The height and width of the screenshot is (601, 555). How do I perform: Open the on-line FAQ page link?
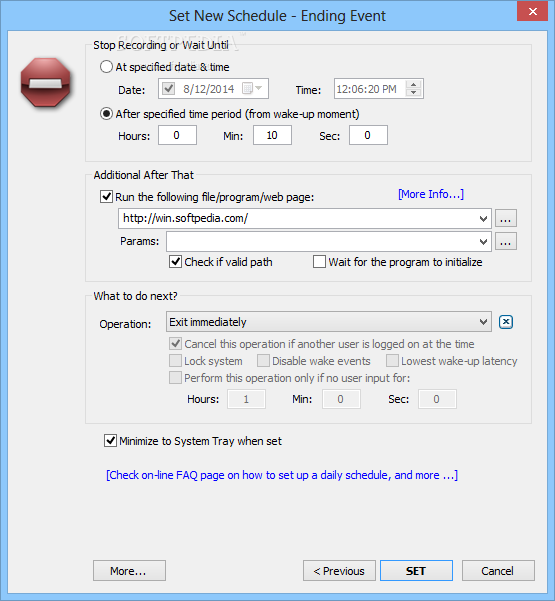[x=282, y=475]
